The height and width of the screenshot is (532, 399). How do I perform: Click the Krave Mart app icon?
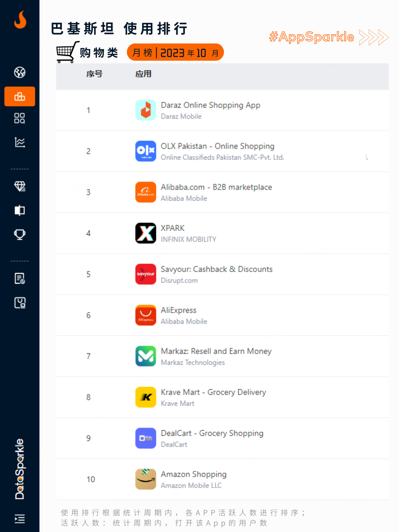(145, 397)
